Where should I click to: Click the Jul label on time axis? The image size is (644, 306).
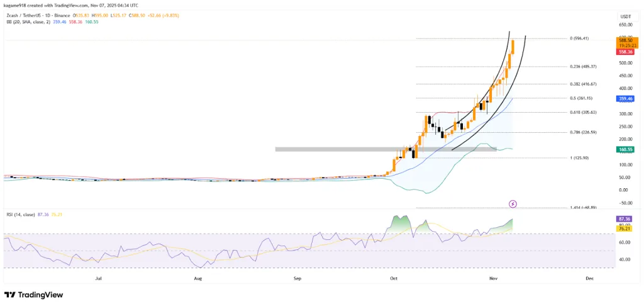point(98,278)
